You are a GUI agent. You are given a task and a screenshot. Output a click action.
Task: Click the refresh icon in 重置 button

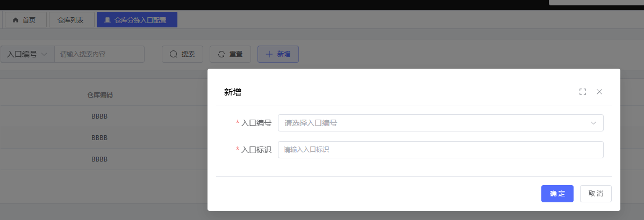coord(221,54)
